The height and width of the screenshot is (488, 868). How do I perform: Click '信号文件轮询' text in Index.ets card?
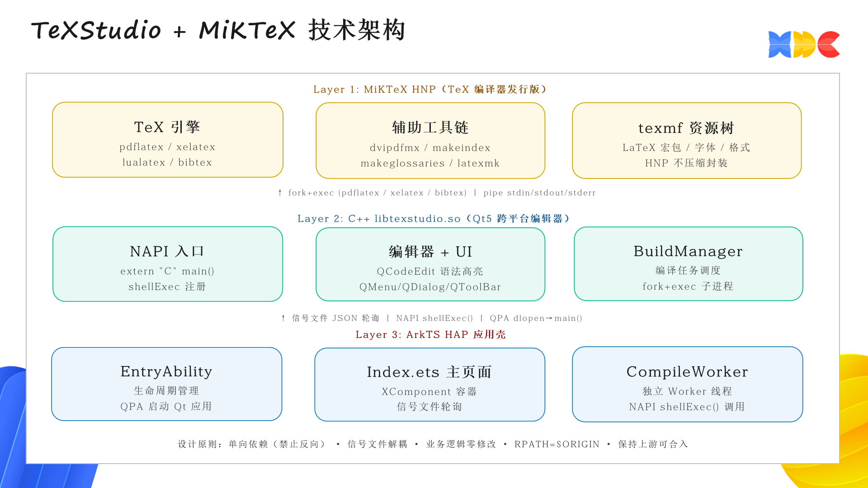pyautogui.click(x=429, y=407)
